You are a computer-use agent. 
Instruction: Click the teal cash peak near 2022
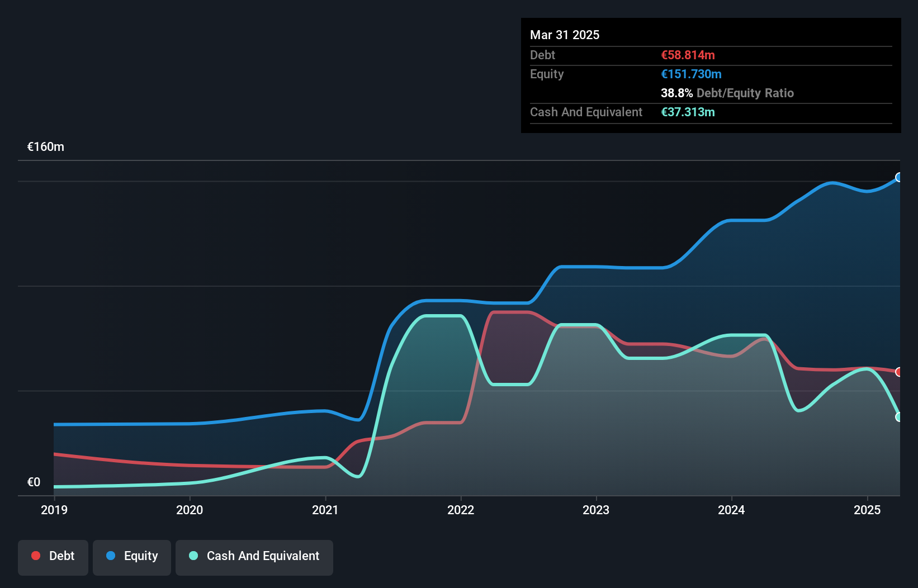tap(443, 316)
